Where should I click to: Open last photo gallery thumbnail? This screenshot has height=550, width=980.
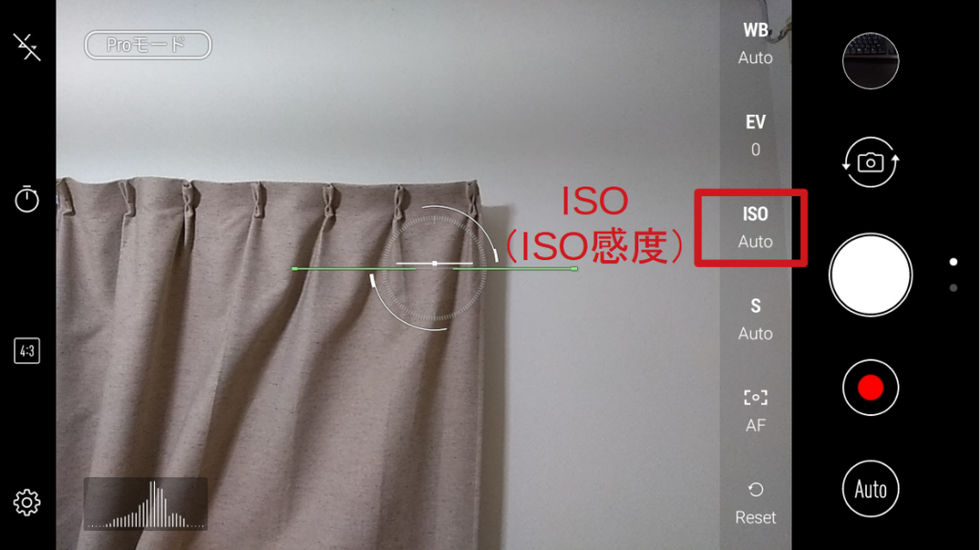point(870,60)
